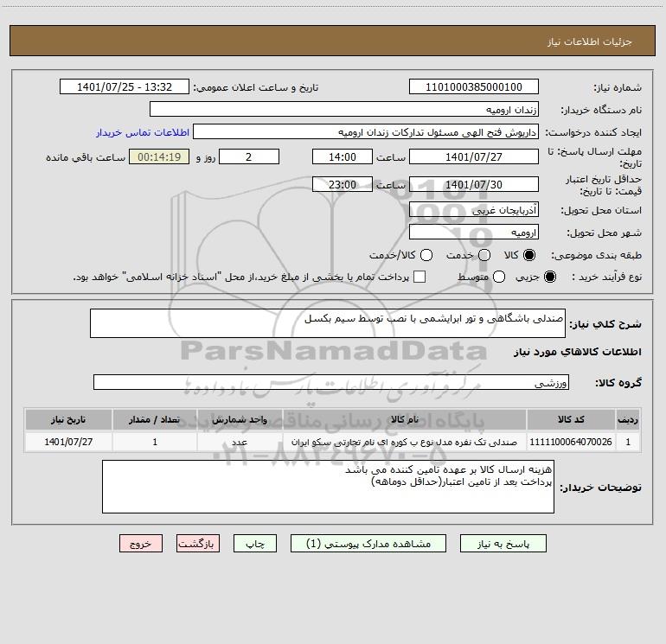The image size is (666, 644).
Task: Click the پاسخ به نیاز button
Action: pyautogui.click(x=503, y=544)
